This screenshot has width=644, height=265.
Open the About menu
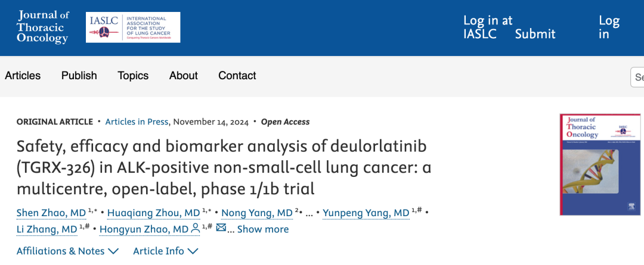click(x=183, y=76)
